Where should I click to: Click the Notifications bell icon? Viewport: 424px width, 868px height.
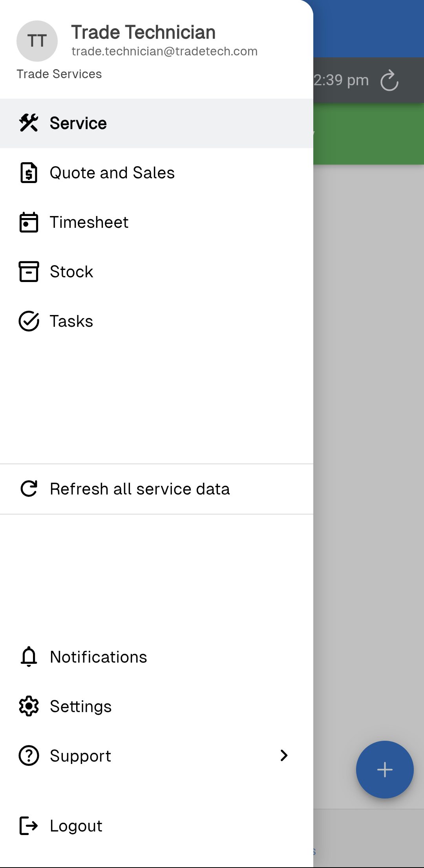(29, 657)
